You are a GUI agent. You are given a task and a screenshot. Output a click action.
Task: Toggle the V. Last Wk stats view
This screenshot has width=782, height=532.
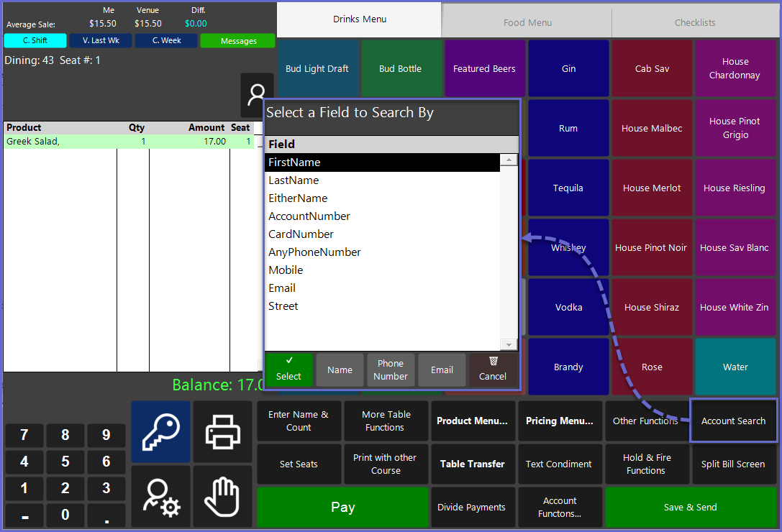coord(101,41)
